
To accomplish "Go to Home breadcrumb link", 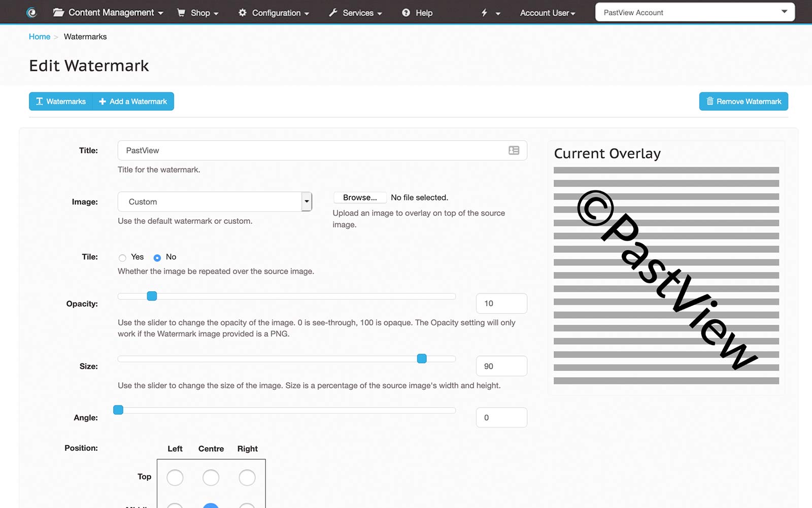I will 40,37.
